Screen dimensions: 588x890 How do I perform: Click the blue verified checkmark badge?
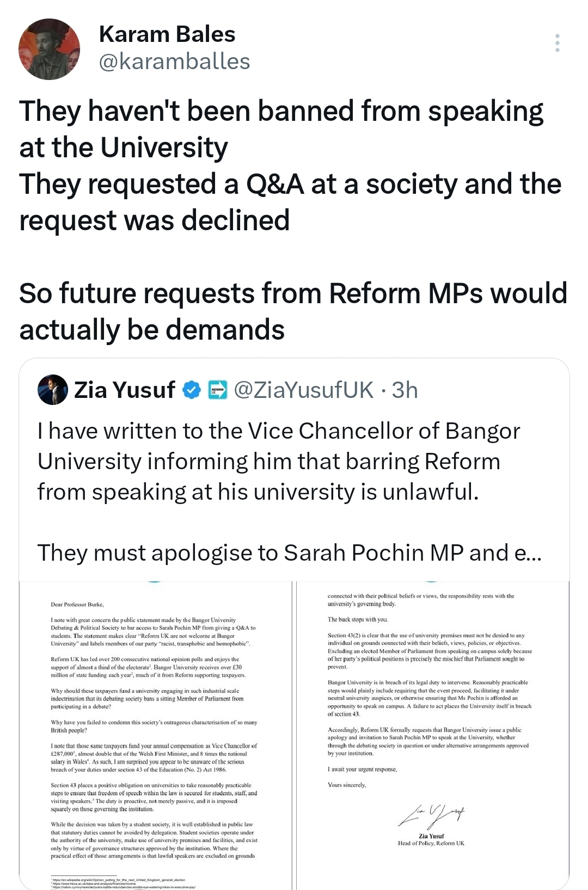(x=191, y=390)
